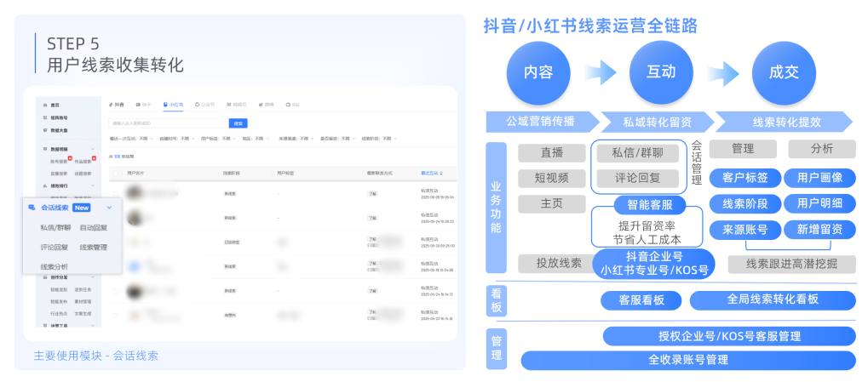Tick checkbox of row dated 2025-04-23

tap(116, 315)
